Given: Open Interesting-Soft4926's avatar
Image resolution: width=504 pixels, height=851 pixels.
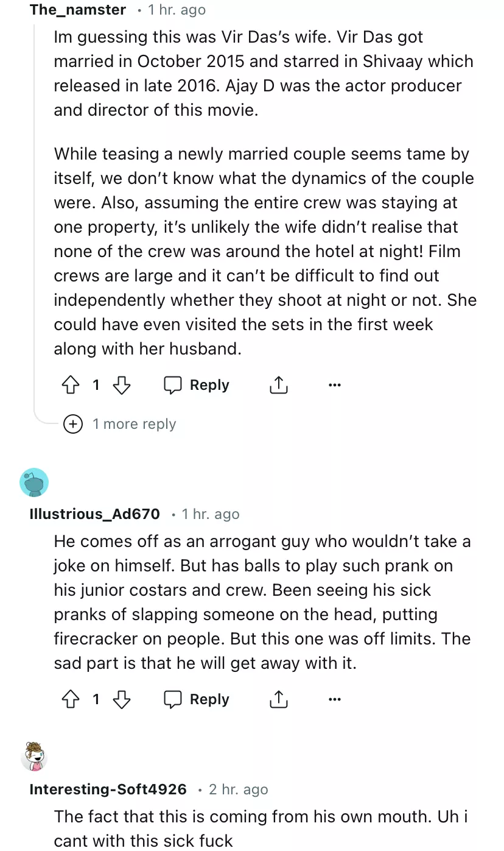Looking at the screenshot, I should coord(34,757).
